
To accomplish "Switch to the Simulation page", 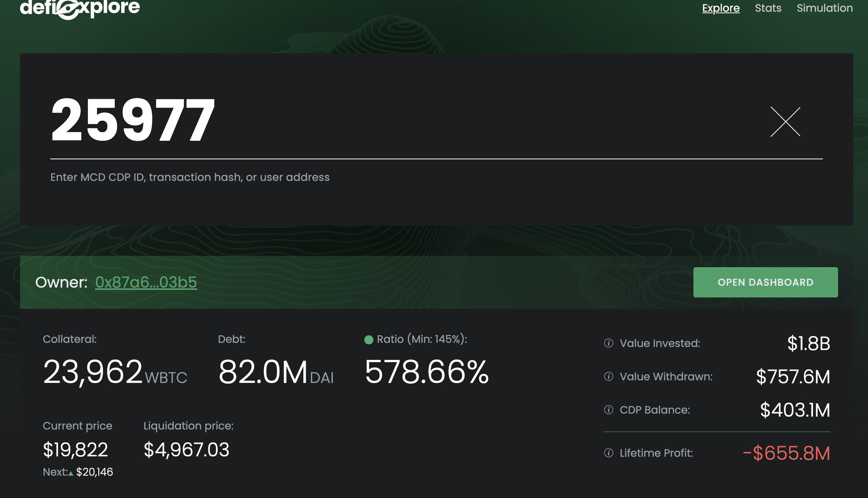I will 824,8.
